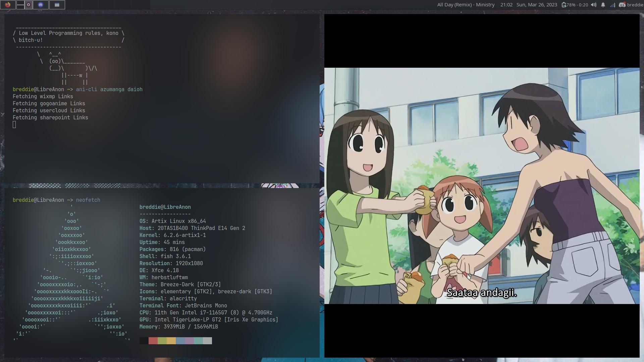Switch to the Firefox workspace in the pager
Viewport: 644px width, 362px height.
[x=8, y=5]
